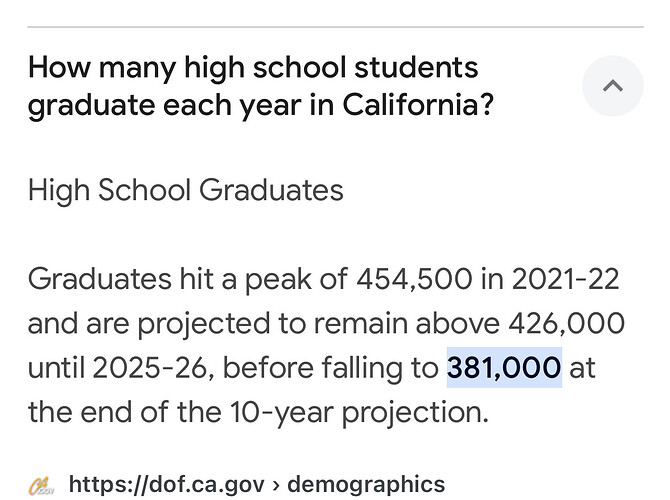Click the phrase the end of the

[125, 412]
